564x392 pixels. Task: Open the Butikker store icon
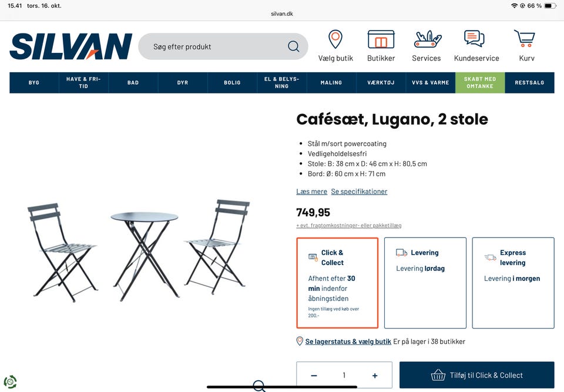tap(381, 39)
